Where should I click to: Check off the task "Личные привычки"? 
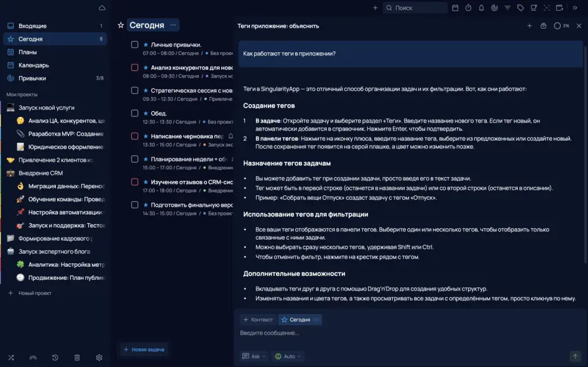pyautogui.click(x=135, y=45)
